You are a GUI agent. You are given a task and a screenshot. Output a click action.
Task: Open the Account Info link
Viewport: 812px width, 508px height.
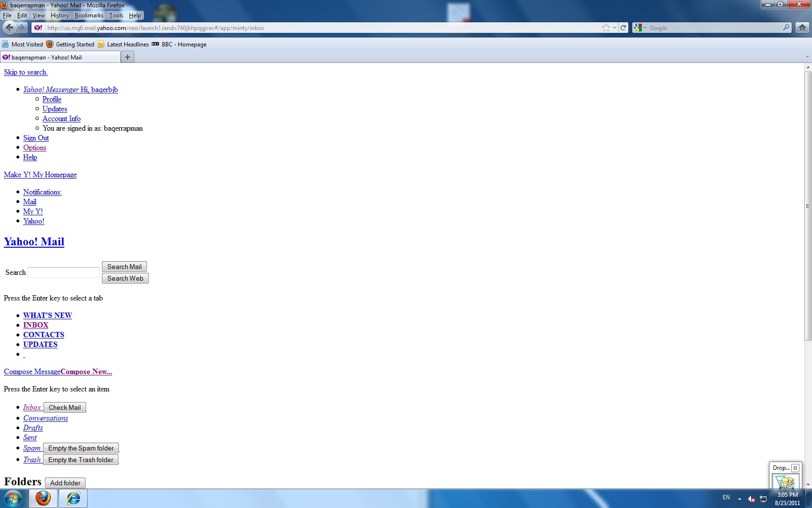pyautogui.click(x=61, y=119)
